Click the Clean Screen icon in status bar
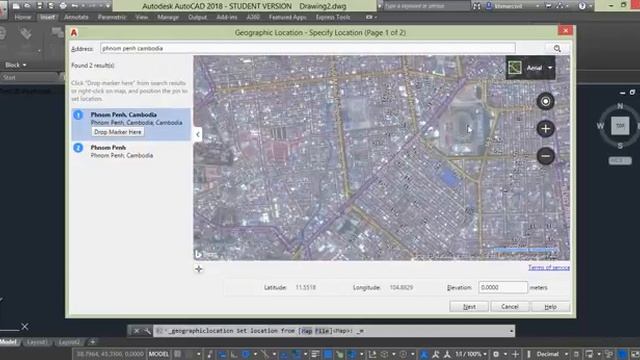The width and height of the screenshot is (640, 360). (x=635, y=354)
